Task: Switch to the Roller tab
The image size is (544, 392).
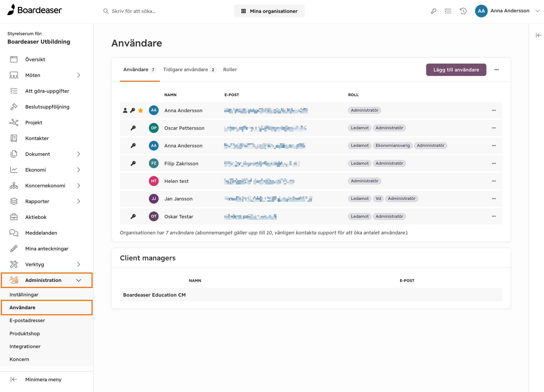Action: coord(230,70)
